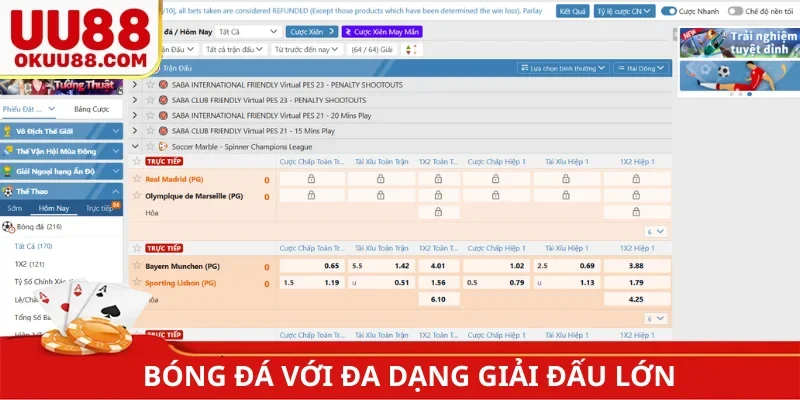The width and height of the screenshot is (800, 400).
Task: Switch to the Sớm tab
Action: (x=15, y=208)
